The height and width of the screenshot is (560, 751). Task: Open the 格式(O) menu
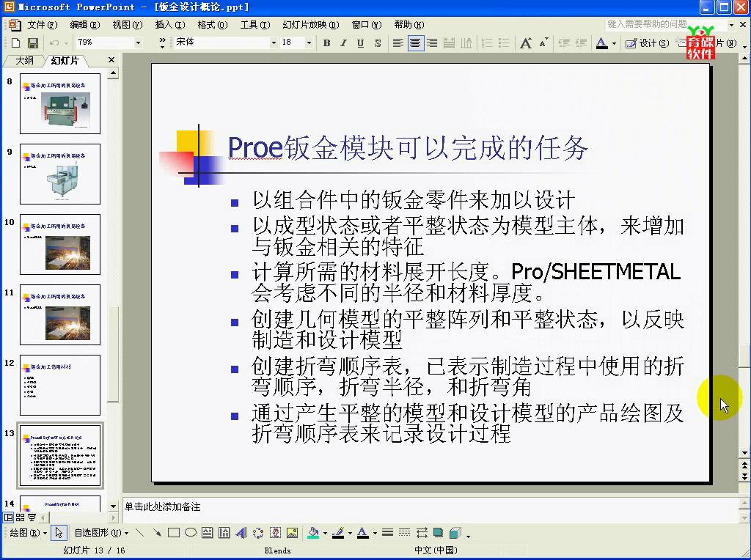(x=213, y=24)
